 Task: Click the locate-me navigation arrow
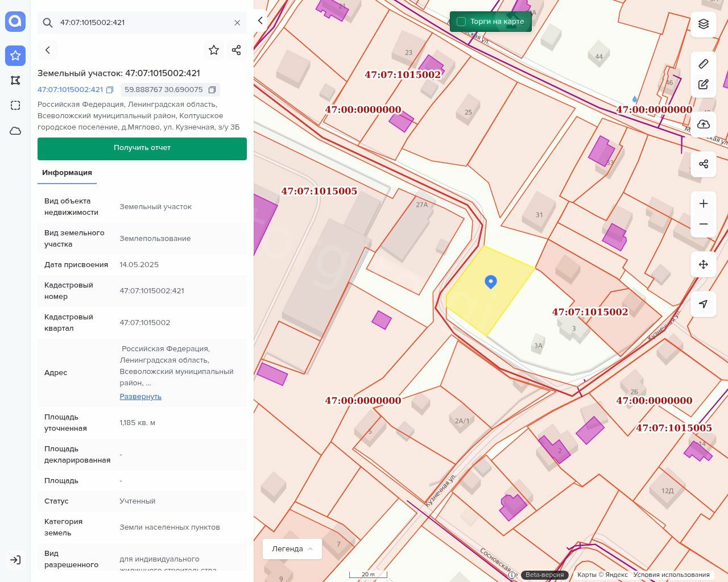(x=704, y=304)
